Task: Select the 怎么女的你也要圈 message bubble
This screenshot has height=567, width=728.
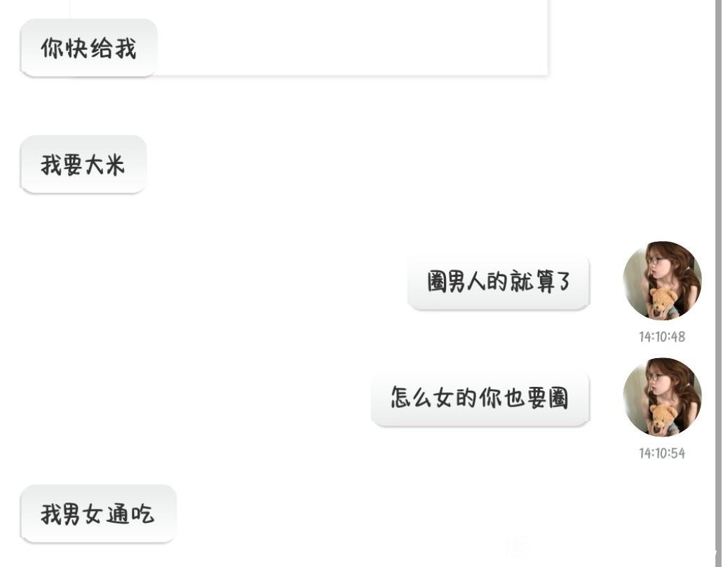Action: [x=480, y=399]
